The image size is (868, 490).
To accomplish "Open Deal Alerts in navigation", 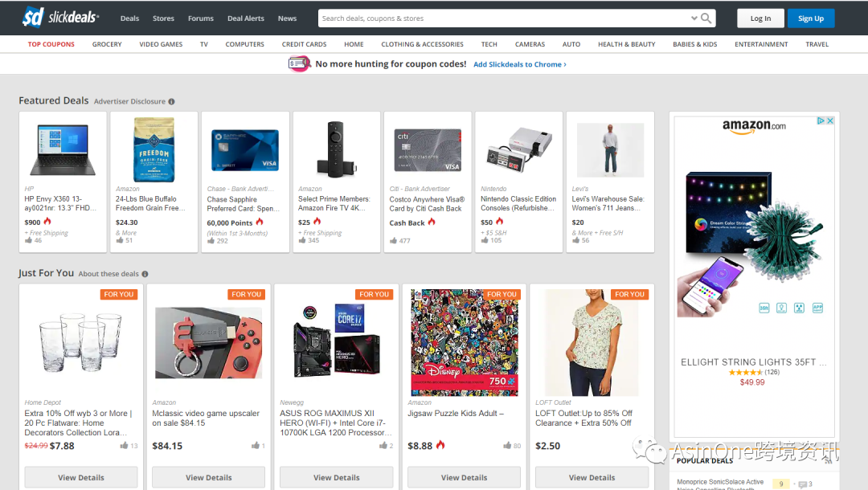I will pyautogui.click(x=246, y=18).
